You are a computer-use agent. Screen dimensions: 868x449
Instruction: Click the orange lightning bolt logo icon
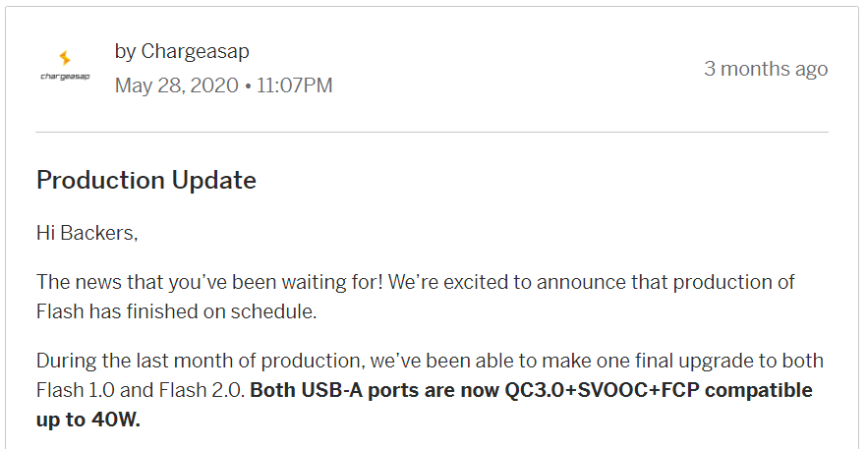tap(65, 58)
